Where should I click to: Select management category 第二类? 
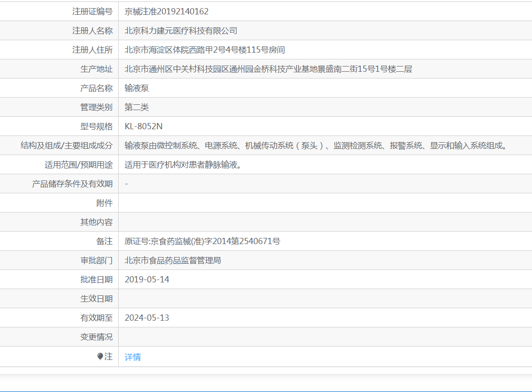(137, 107)
